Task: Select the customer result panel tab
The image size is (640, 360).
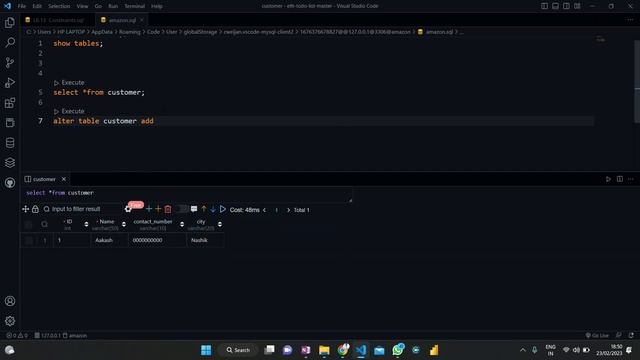Action: pyautogui.click(x=44, y=179)
